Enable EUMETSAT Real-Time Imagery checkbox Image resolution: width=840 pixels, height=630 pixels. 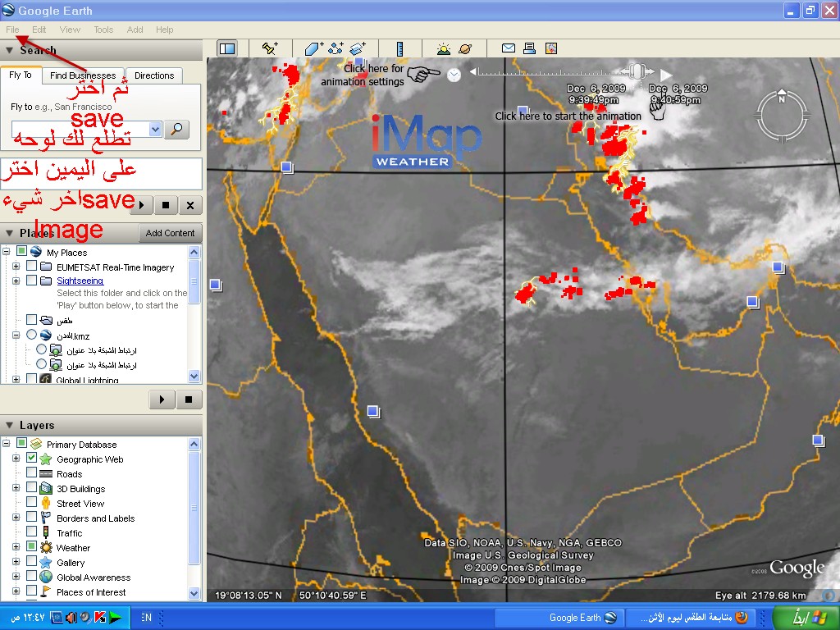(32, 266)
